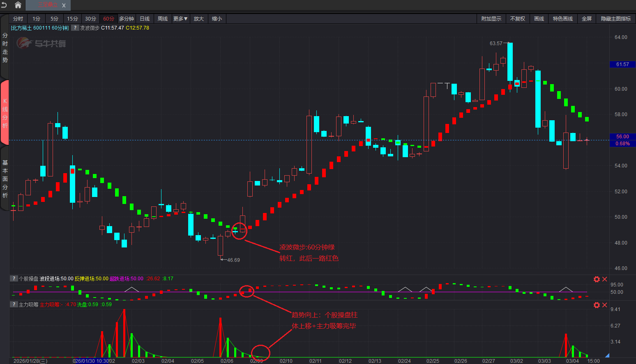The image size is (636, 364).
Task: Open the 基本面分析 side tab
Action: coord(5,179)
